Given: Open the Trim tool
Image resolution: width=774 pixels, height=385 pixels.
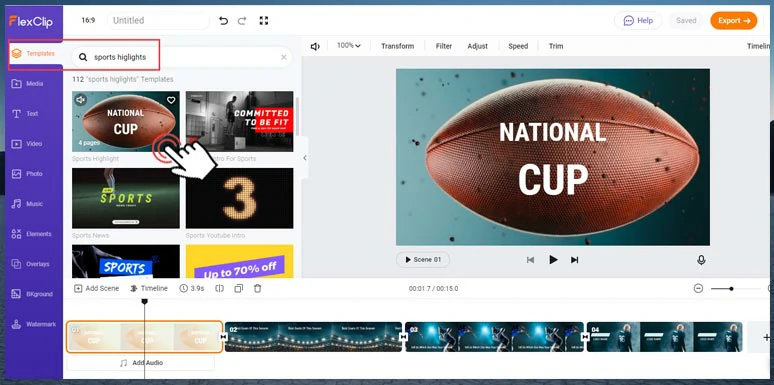Looking at the screenshot, I should (556, 46).
